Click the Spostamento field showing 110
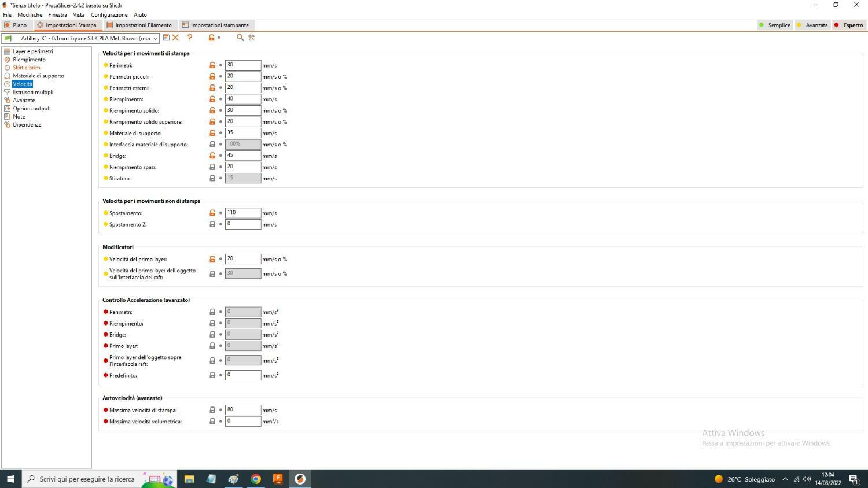 click(243, 213)
